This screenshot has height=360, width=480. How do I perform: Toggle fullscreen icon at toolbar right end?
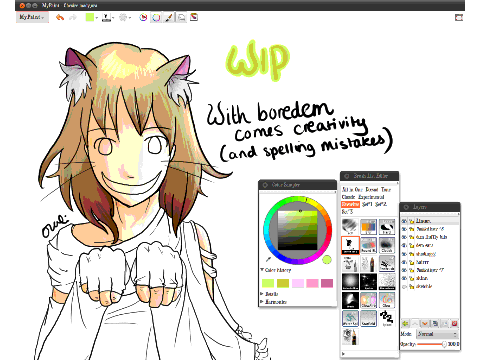tap(459, 17)
